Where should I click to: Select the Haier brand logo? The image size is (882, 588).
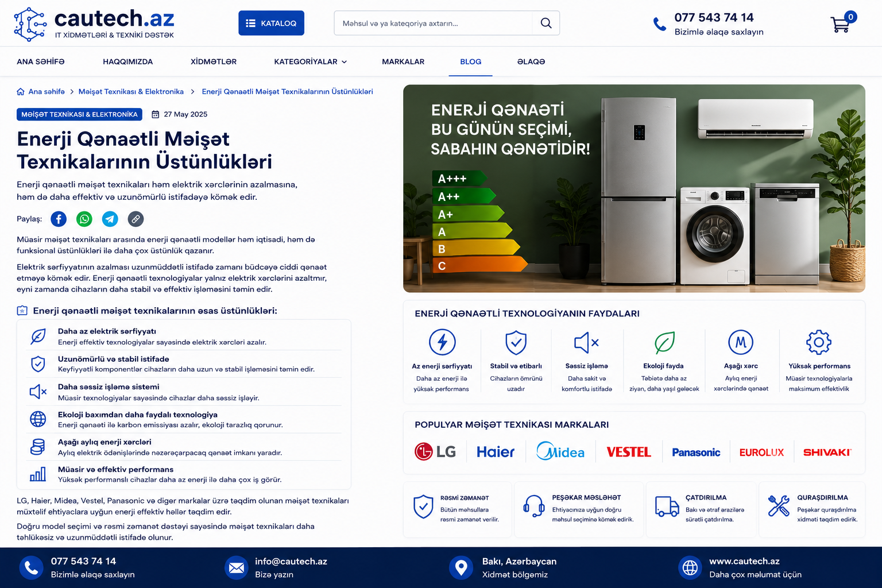click(496, 452)
